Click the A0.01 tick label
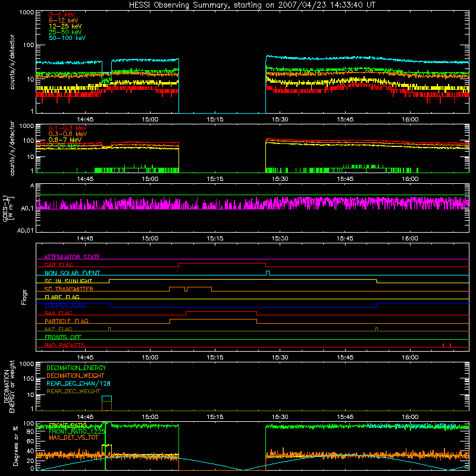 [x=26, y=230]
